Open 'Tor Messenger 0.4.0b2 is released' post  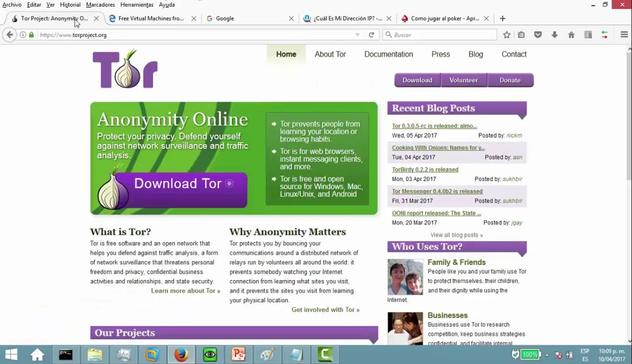pos(437,191)
